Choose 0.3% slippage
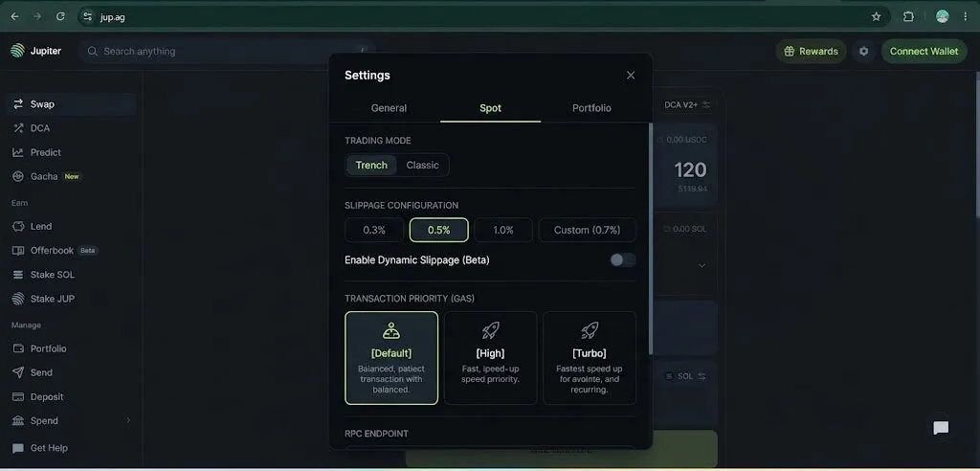 tap(374, 230)
